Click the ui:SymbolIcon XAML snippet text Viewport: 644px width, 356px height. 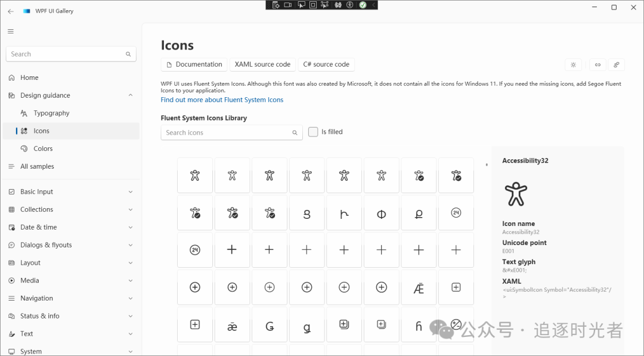coord(557,292)
